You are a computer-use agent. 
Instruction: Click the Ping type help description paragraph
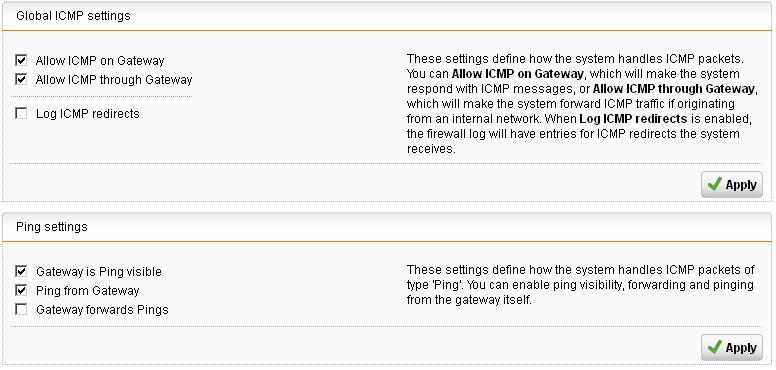581,285
